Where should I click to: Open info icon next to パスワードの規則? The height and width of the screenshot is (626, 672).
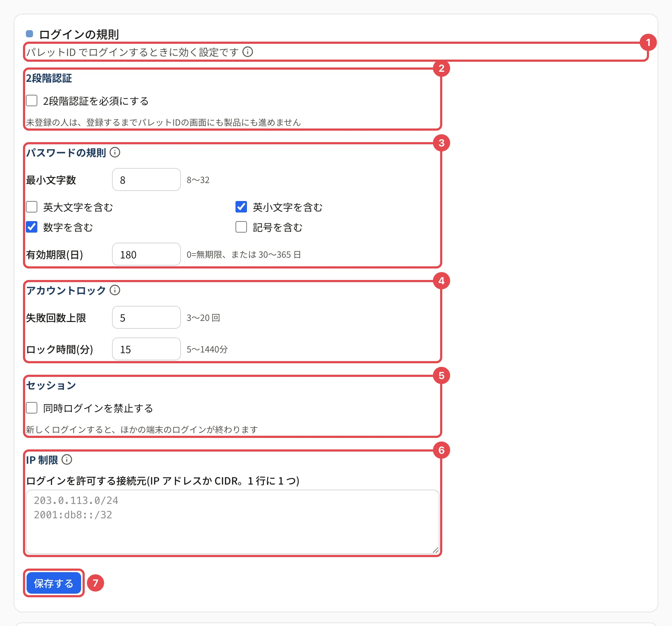115,153
